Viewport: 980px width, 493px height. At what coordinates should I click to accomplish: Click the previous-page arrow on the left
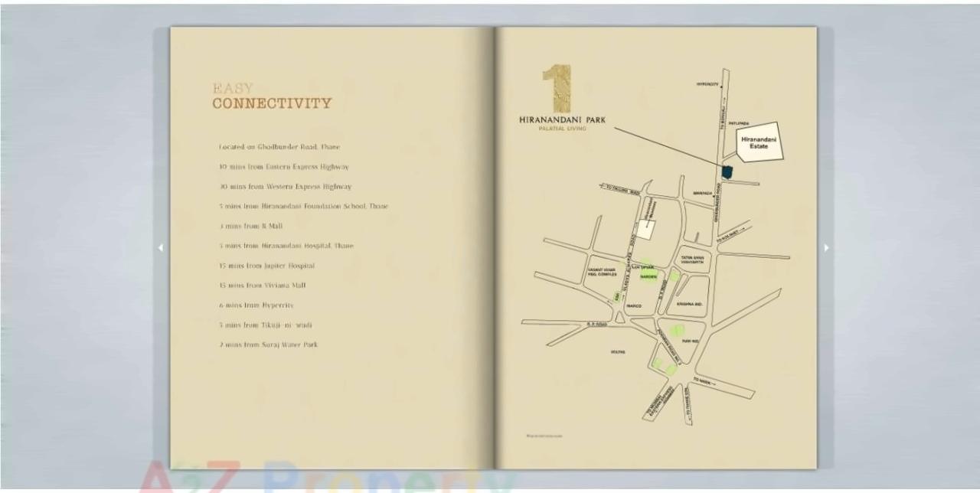point(161,247)
